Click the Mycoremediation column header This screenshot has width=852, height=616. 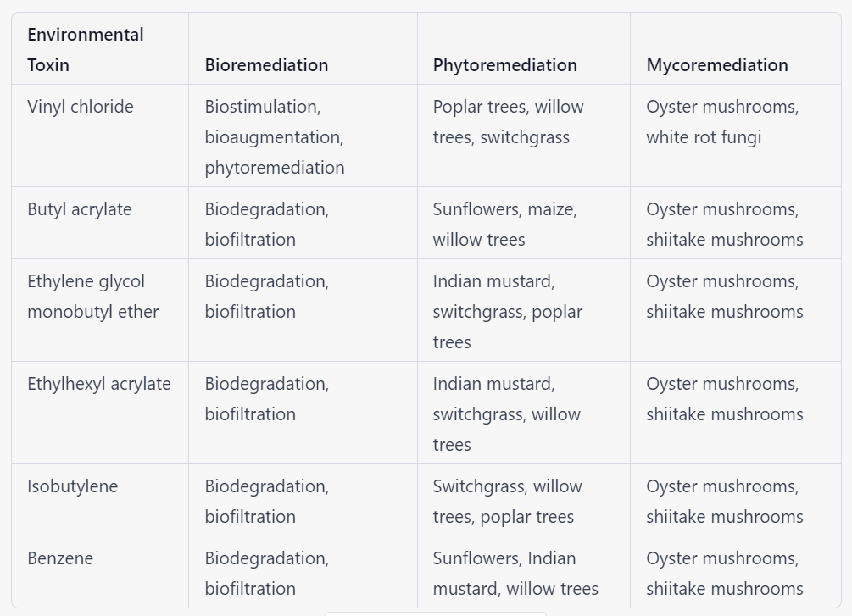pyautogui.click(x=736, y=49)
